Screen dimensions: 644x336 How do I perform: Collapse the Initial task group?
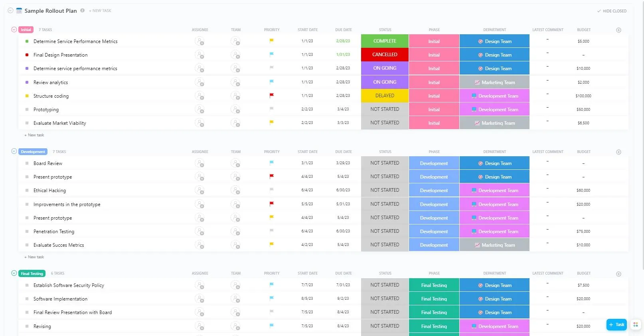[14, 29]
